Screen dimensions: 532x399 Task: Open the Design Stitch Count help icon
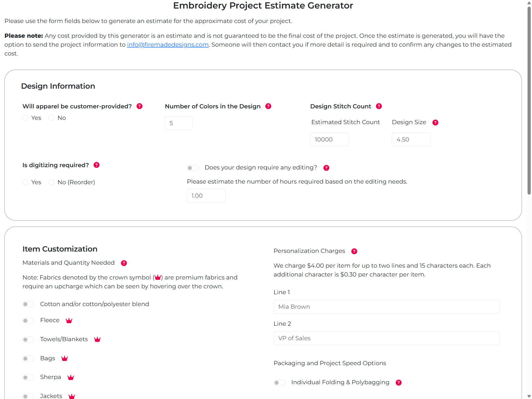379,106
